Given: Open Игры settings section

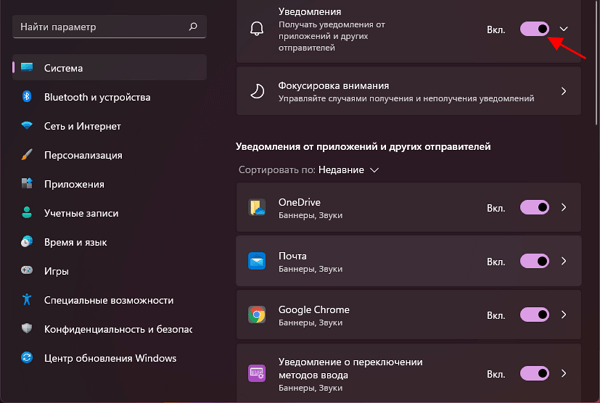Looking at the screenshot, I should tap(110, 271).
